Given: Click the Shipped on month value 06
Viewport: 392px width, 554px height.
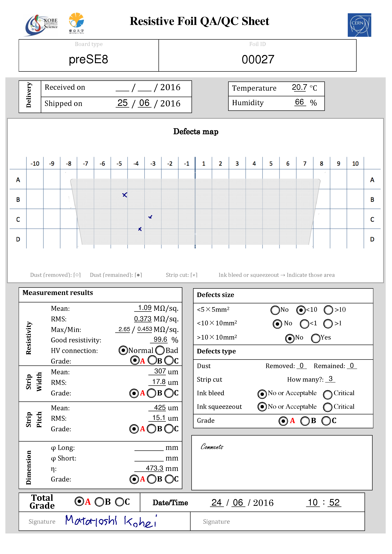Looking at the screenshot, I should click(144, 103).
